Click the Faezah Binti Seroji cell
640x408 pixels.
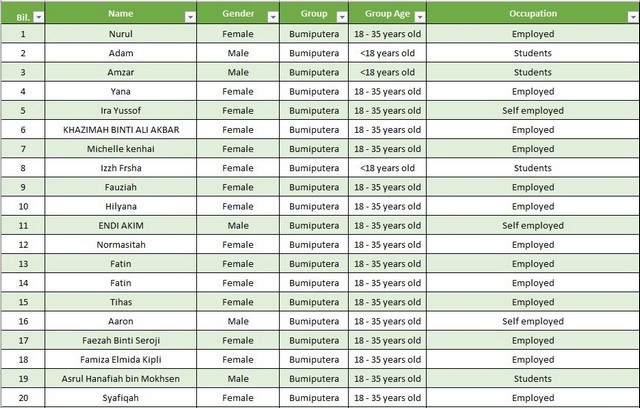point(120,341)
